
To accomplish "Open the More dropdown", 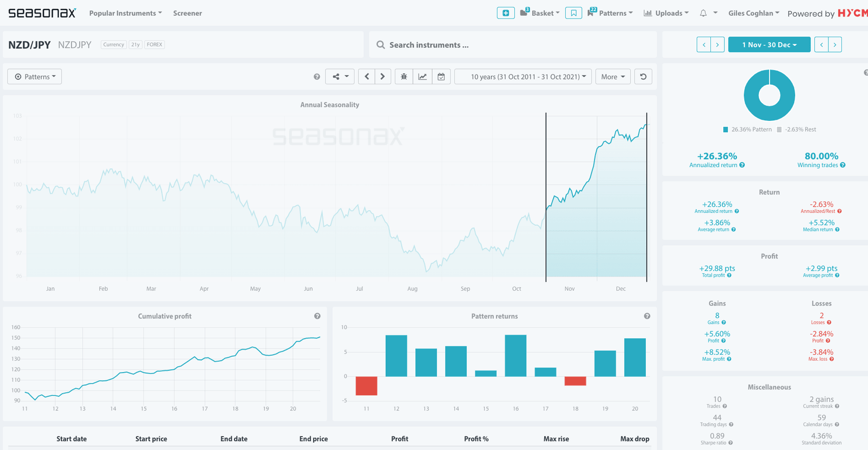I will [613, 77].
